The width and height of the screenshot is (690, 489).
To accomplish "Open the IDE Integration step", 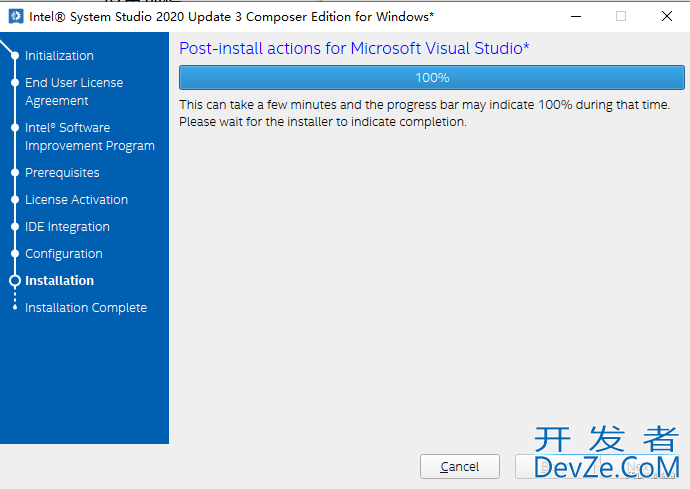I will pos(67,227).
